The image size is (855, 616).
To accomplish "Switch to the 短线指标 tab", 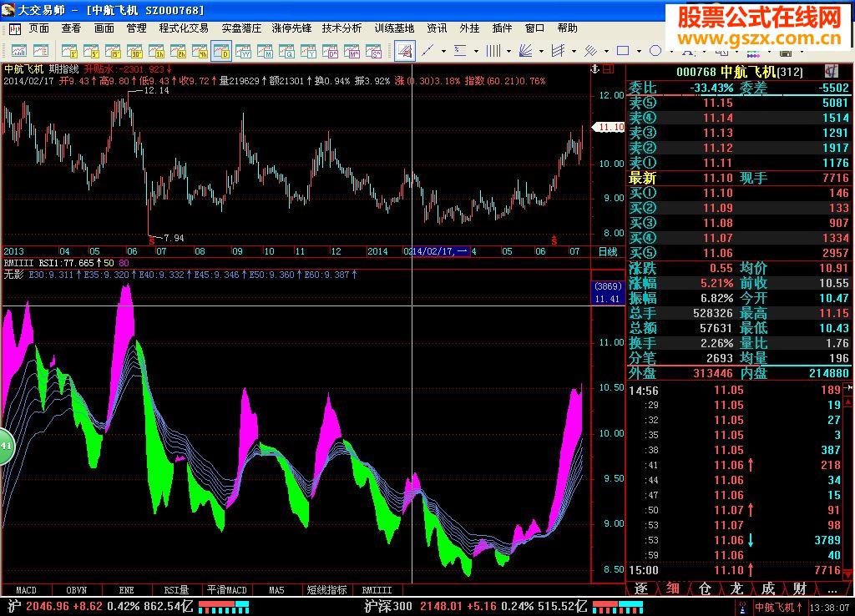I will 326,590.
